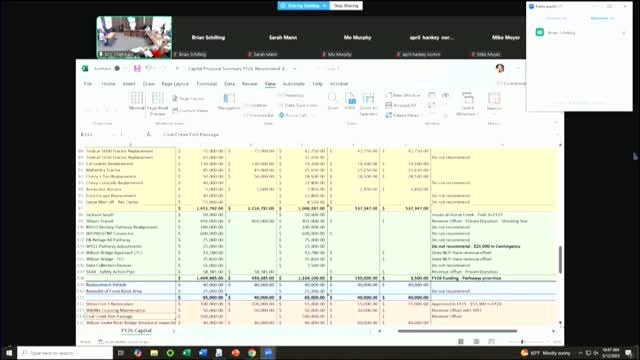The width and height of the screenshot is (640, 360).
Task: Click Zoom to Selection
Action: (368, 104)
